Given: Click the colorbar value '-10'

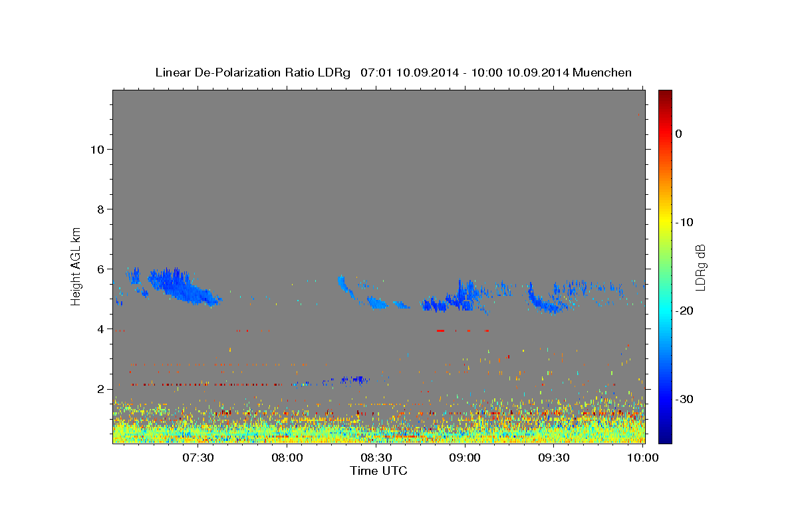Looking at the screenshot, I should [x=685, y=222].
